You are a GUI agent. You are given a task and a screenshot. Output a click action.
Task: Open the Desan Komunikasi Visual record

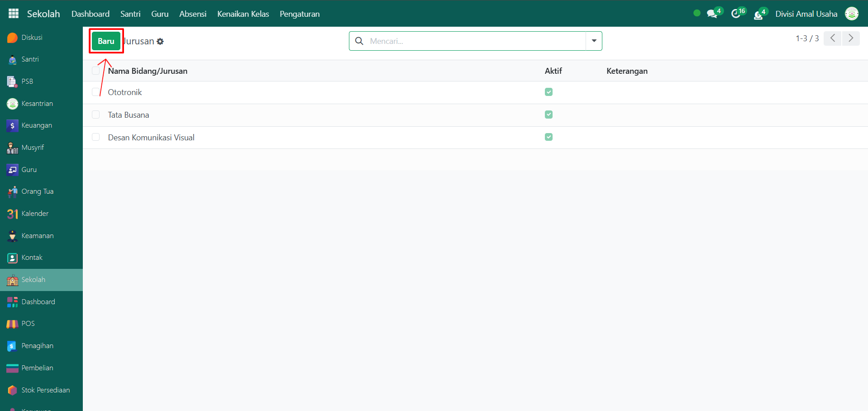pyautogui.click(x=151, y=138)
